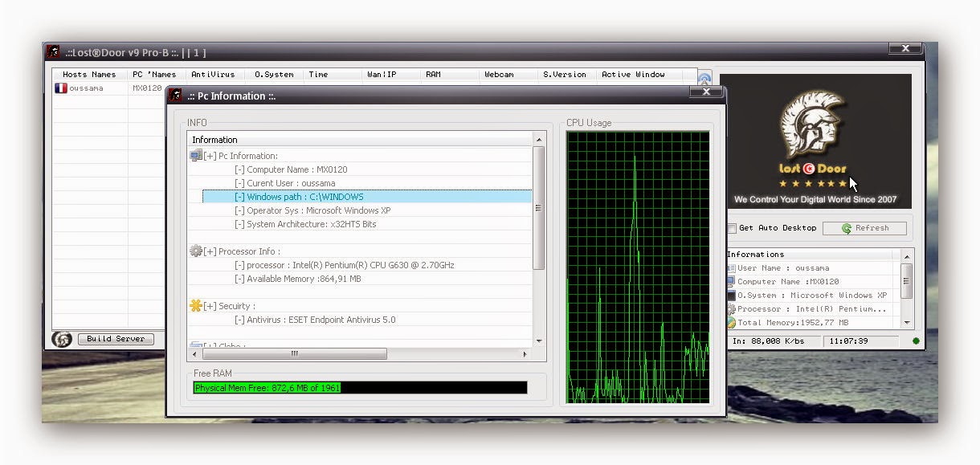This screenshot has width=980, height=465.
Task: Click the CPU Usage graph
Action: point(638,267)
